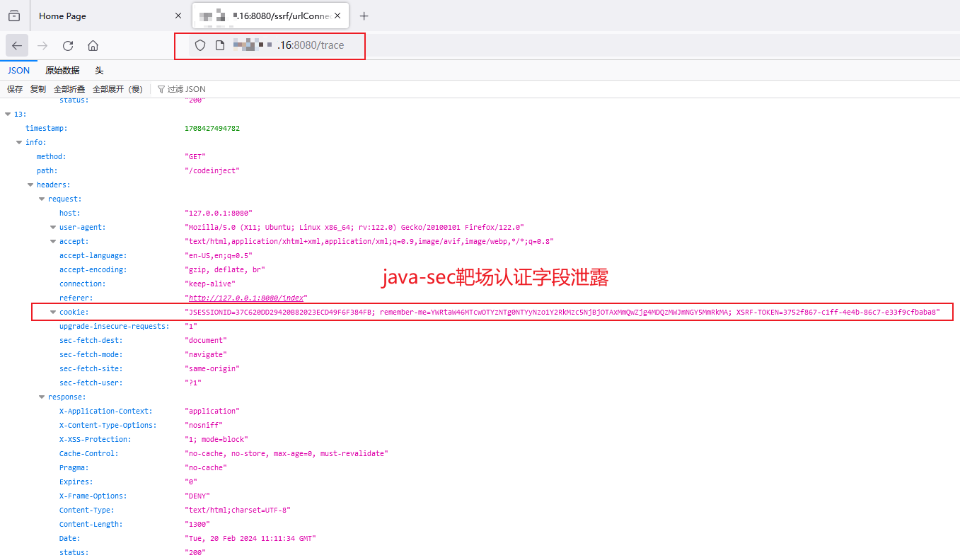Screen dimensions: 960x560
Task: Click the sec-fetch-user key
Action: pos(91,383)
